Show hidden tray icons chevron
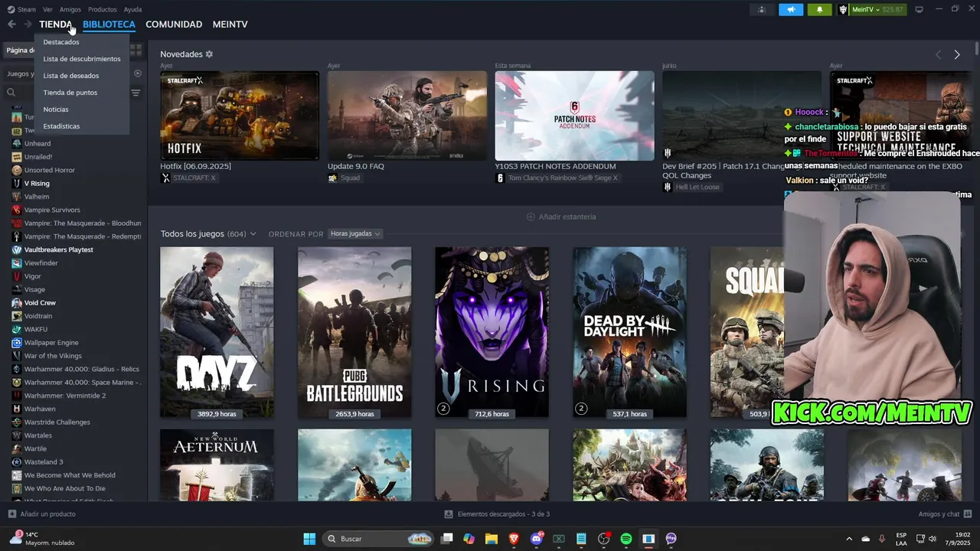This screenshot has height=551, width=980. coord(848,539)
